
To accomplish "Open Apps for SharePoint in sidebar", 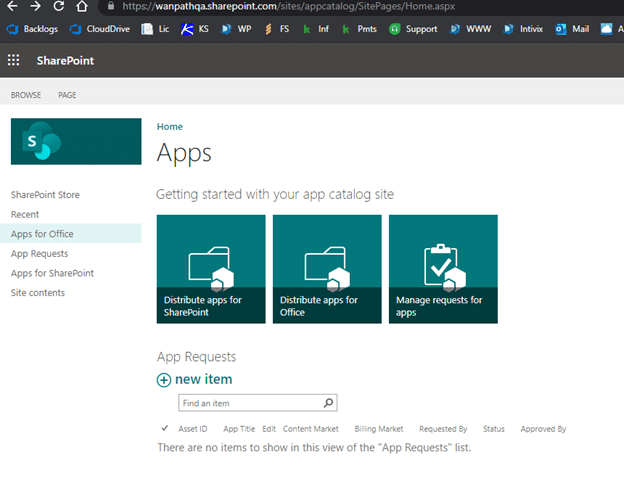I will coord(52,273).
